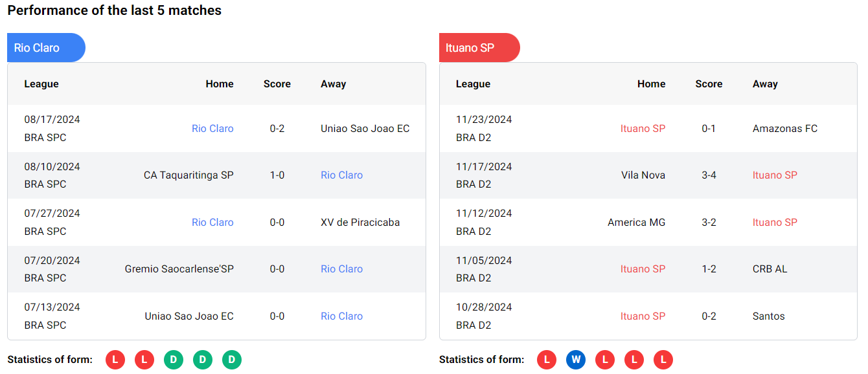
Task: Open the XV de Piracicaba team
Action: coord(360,223)
